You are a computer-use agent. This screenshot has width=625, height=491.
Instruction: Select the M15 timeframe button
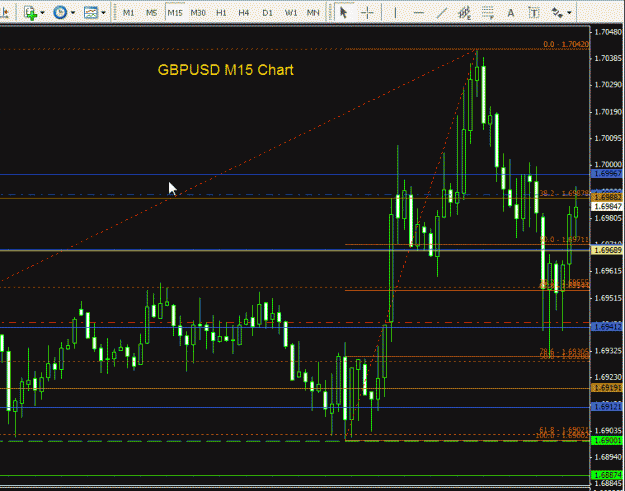[x=175, y=13]
